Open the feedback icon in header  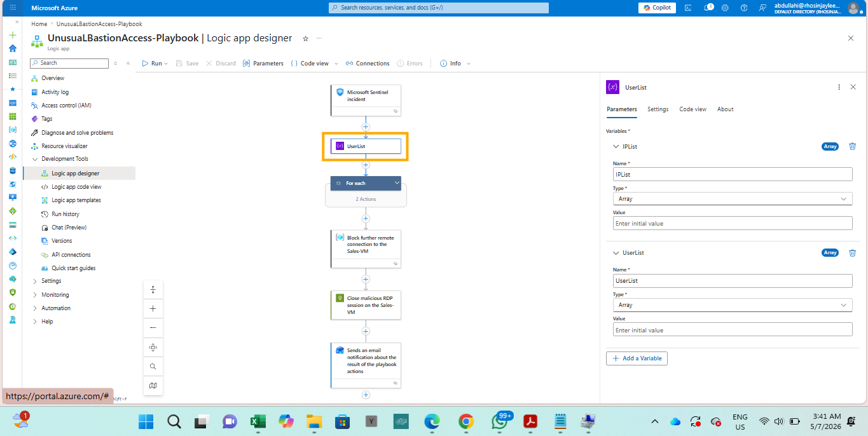pyautogui.click(x=762, y=8)
